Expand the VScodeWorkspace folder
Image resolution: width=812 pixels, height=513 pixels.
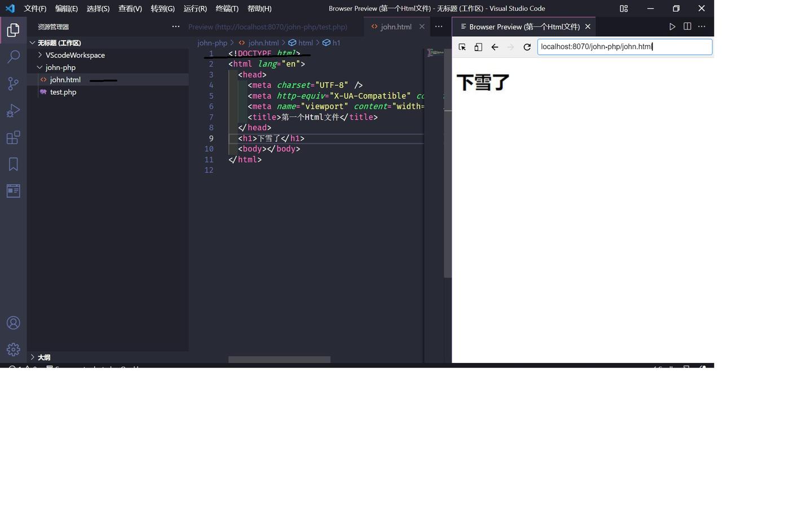point(39,55)
